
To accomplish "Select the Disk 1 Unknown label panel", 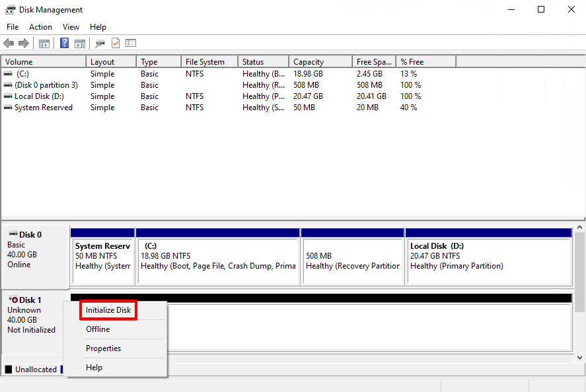I will click(x=33, y=322).
